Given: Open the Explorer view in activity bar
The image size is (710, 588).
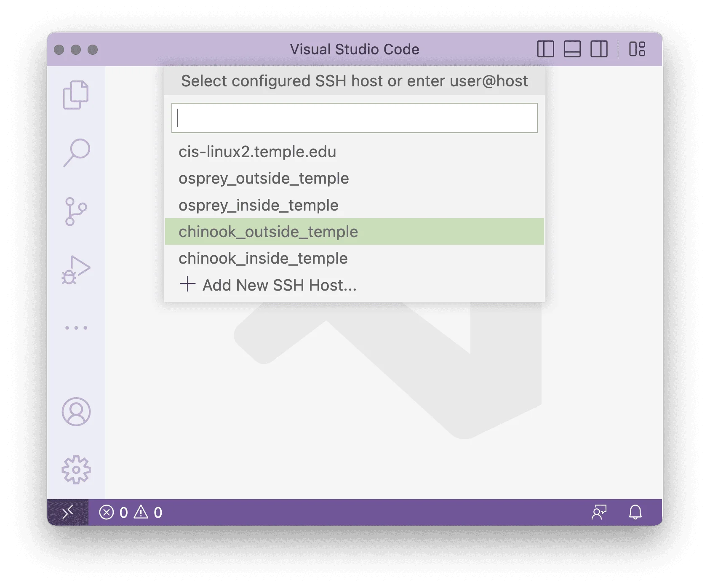Looking at the screenshot, I should [x=76, y=95].
